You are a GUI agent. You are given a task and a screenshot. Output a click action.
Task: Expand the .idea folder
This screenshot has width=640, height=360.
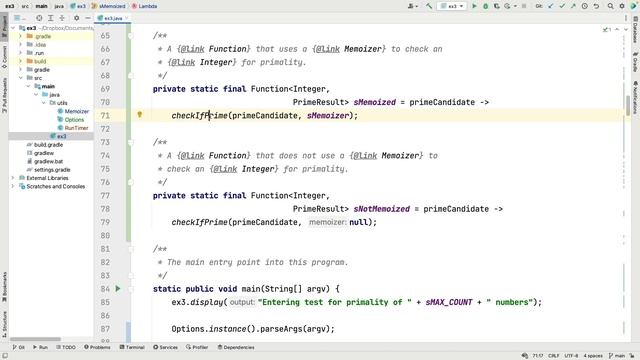coord(20,44)
